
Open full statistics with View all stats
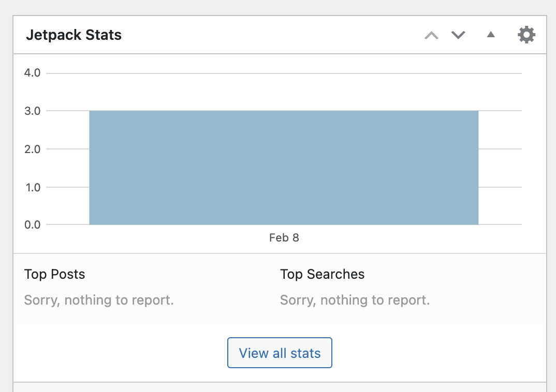280,353
